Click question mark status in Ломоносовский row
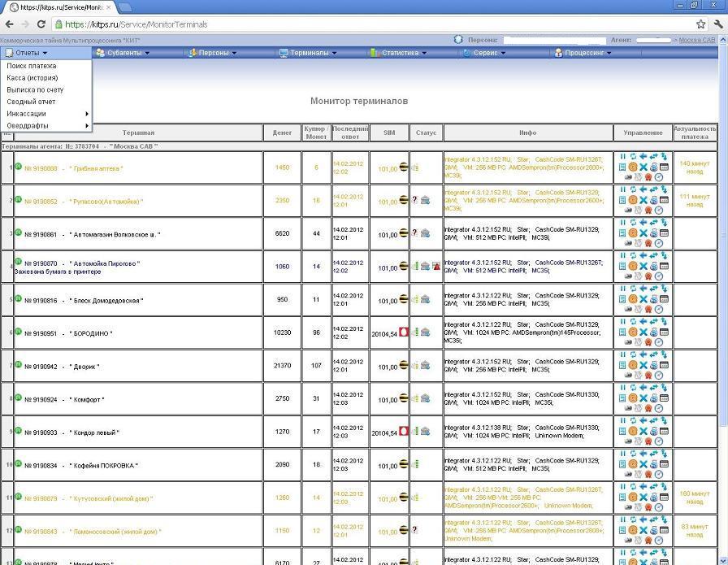 (x=414, y=530)
